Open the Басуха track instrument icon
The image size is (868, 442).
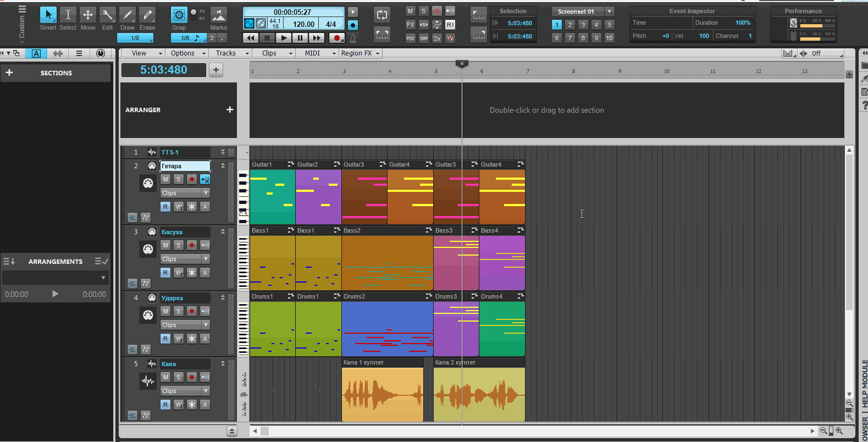148,249
